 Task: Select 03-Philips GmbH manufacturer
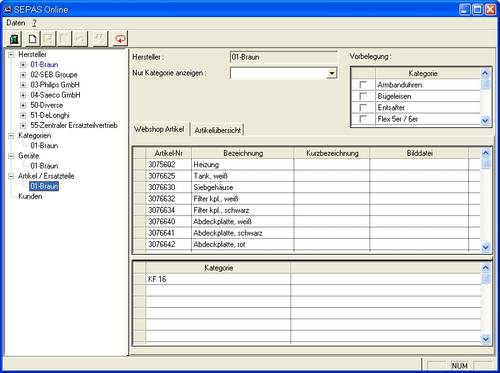tap(55, 85)
